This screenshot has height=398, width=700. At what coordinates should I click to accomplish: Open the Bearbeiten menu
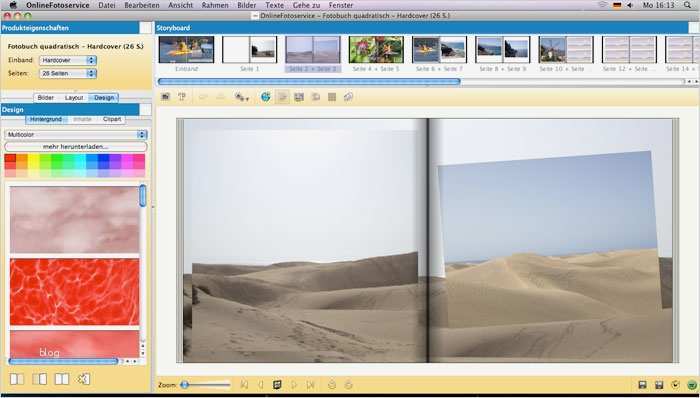click(x=142, y=5)
